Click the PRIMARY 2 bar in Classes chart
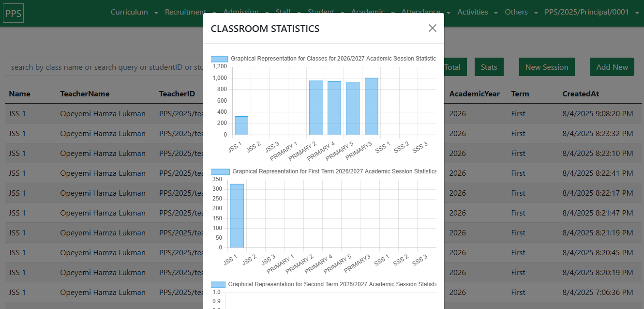644x309 pixels. [x=315, y=108]
